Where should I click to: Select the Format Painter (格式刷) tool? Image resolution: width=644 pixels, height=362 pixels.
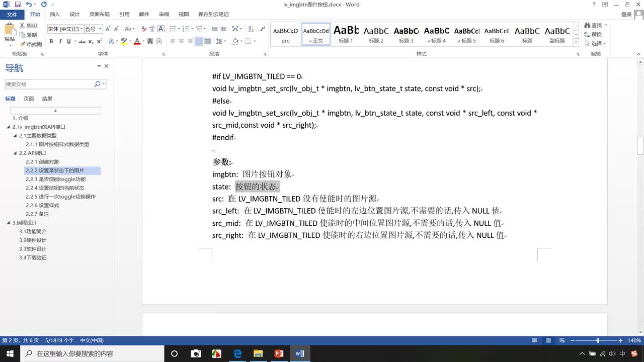click(31, 44)
